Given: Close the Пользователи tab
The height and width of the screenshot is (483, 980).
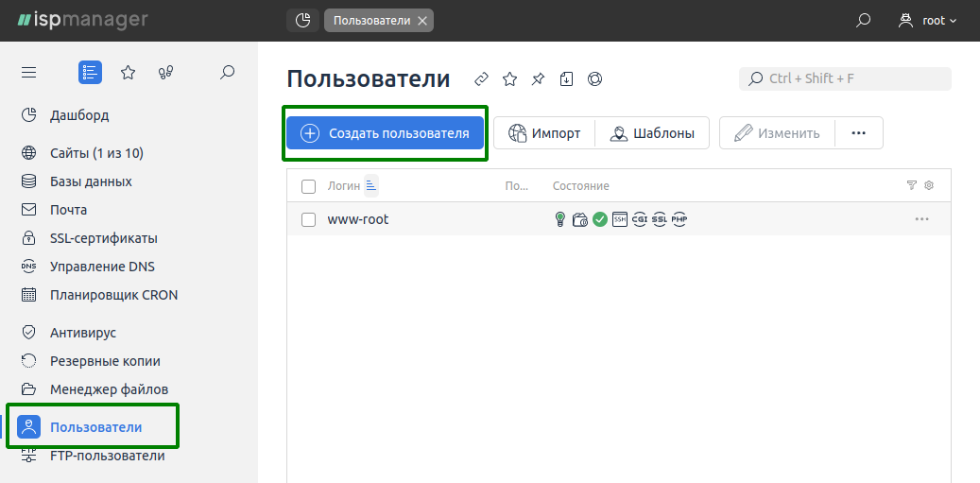Looking at the screenshot, I should (422, 21).
